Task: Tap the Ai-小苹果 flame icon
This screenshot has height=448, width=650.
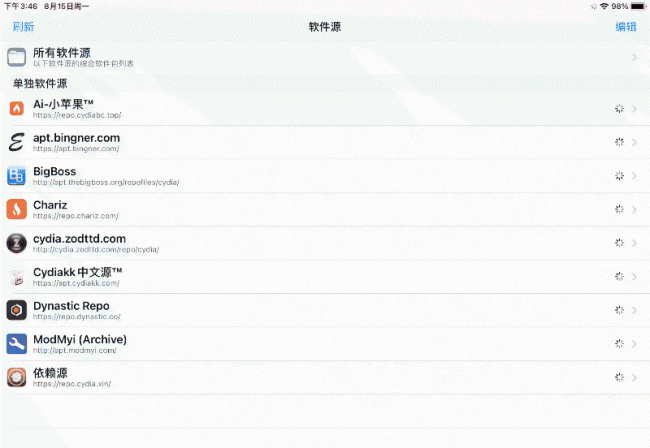Action: [17, 109]
